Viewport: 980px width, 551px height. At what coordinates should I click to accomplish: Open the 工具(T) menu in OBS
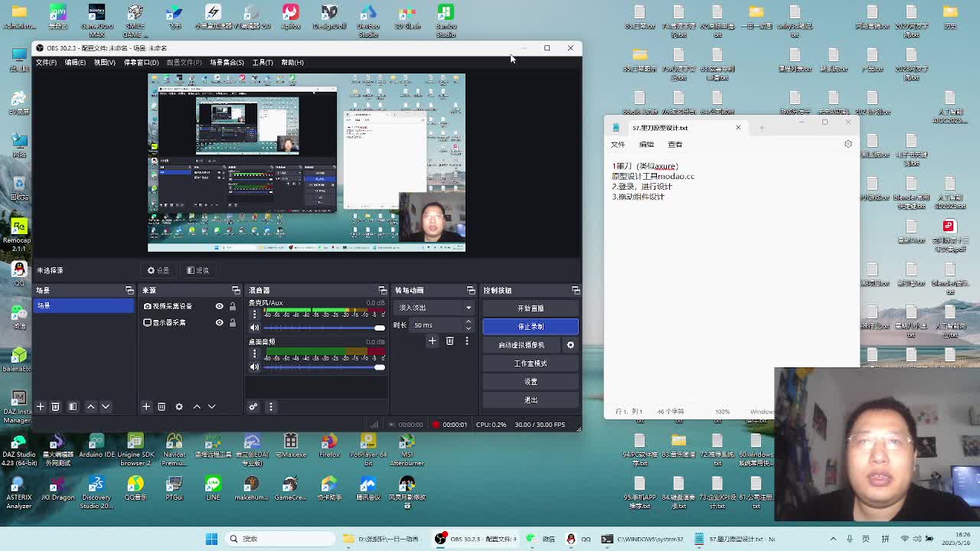(x=262, y=63)
